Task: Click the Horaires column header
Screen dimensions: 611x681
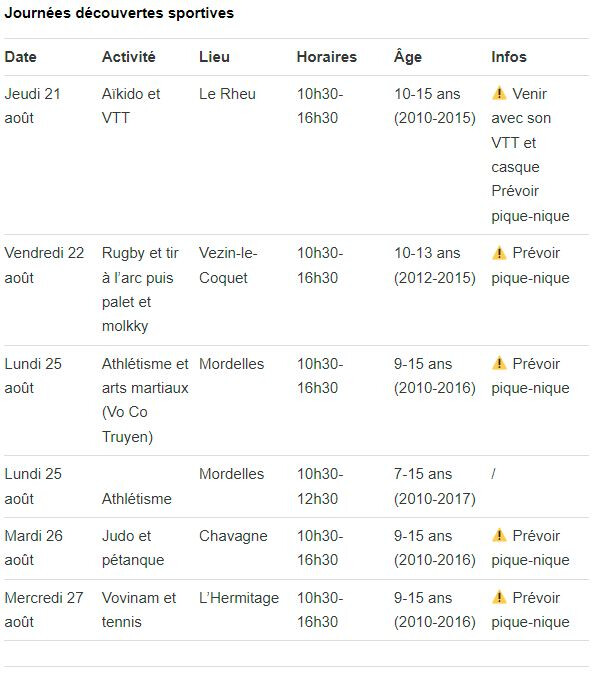Action: coord(327,57)
